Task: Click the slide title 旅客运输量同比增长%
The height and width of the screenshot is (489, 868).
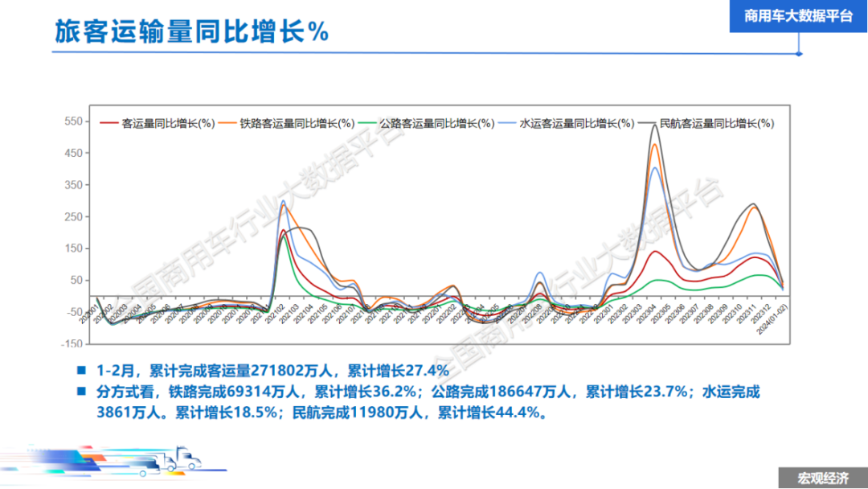Action: pos(191,31)
